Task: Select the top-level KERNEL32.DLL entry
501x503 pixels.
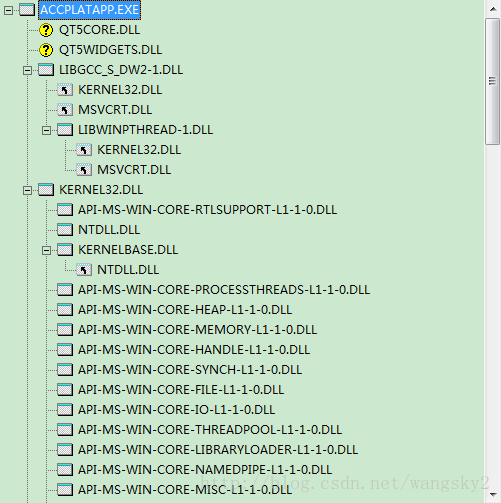Action: (101, 190)
